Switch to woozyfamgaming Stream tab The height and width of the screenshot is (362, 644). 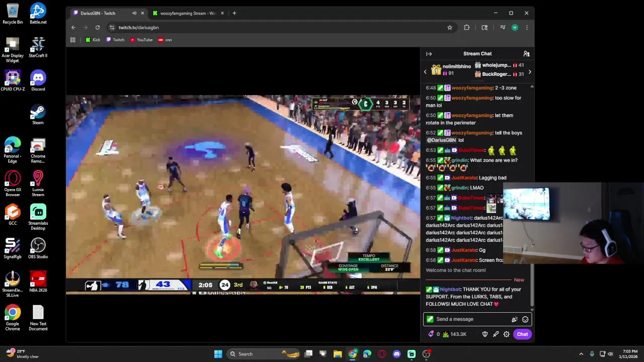188,13
